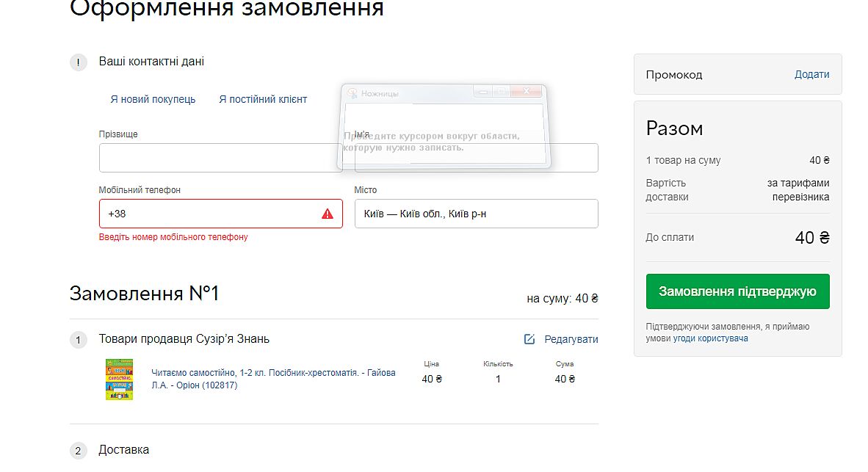Open the угоди користувача link
This screenshot has width=868, height=472.
click(x=710, y=338)
